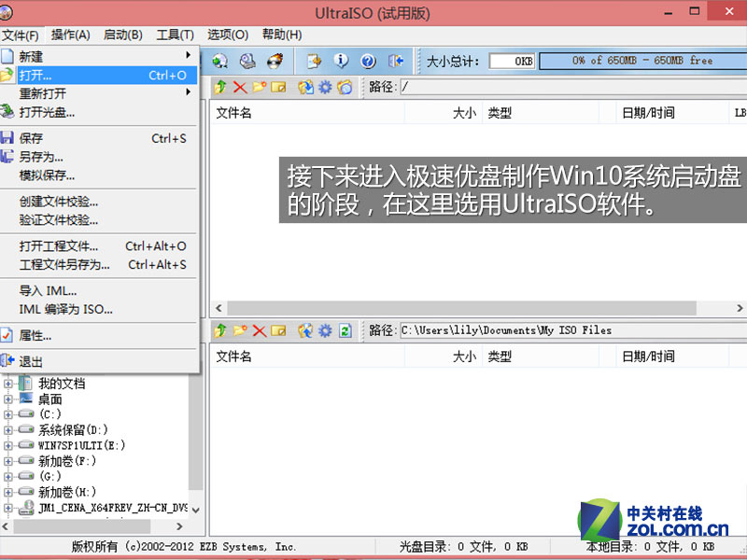The image size is (747, 560).
Task: Click rename icon in the local pane toolbar
Action: point(278,330)
